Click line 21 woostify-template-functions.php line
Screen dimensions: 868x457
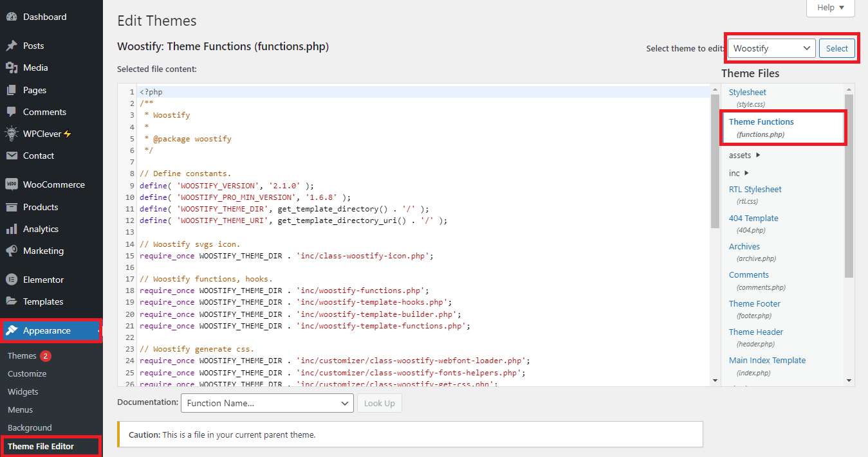coord(305,326)
